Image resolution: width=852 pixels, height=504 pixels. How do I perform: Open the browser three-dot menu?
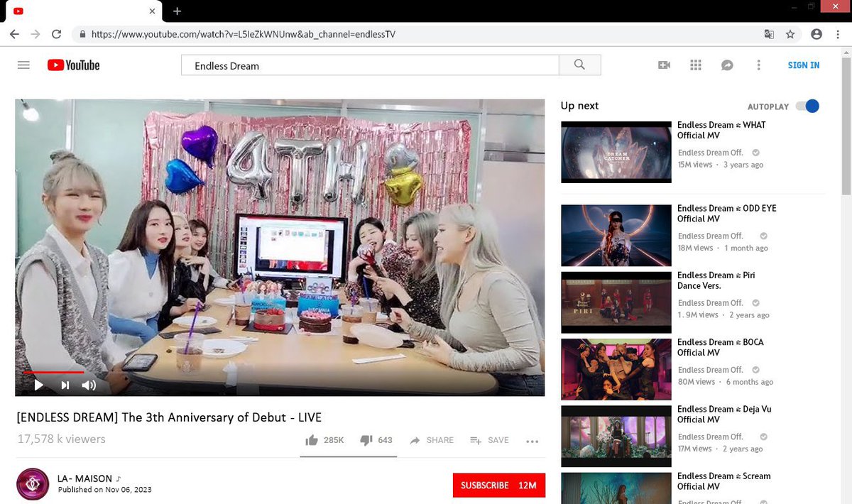point(839,34)
